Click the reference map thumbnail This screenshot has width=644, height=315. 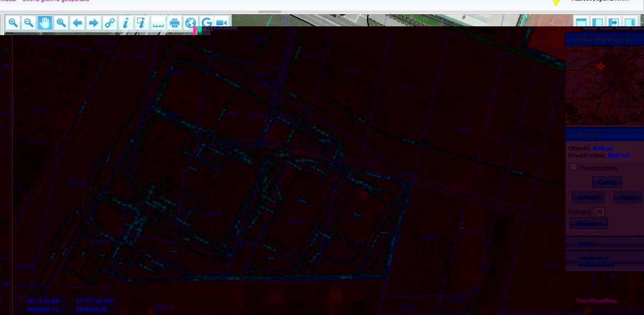[605, 86]
